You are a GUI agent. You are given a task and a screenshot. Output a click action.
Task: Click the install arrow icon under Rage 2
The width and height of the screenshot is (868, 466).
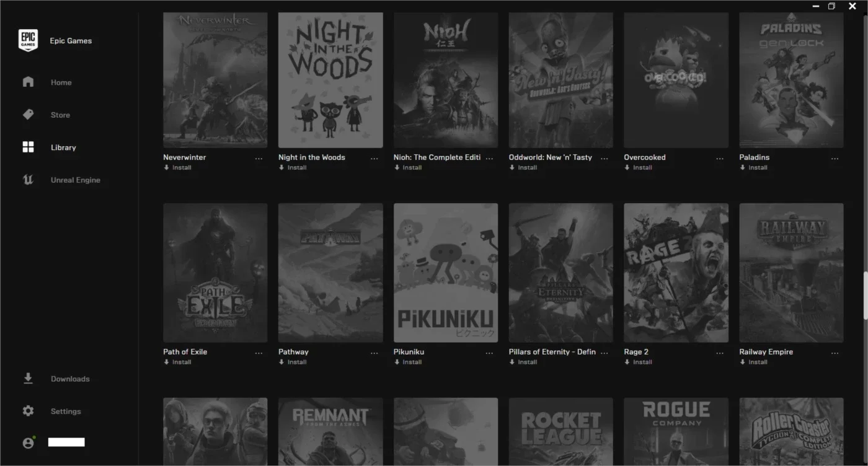click(627, 362)
